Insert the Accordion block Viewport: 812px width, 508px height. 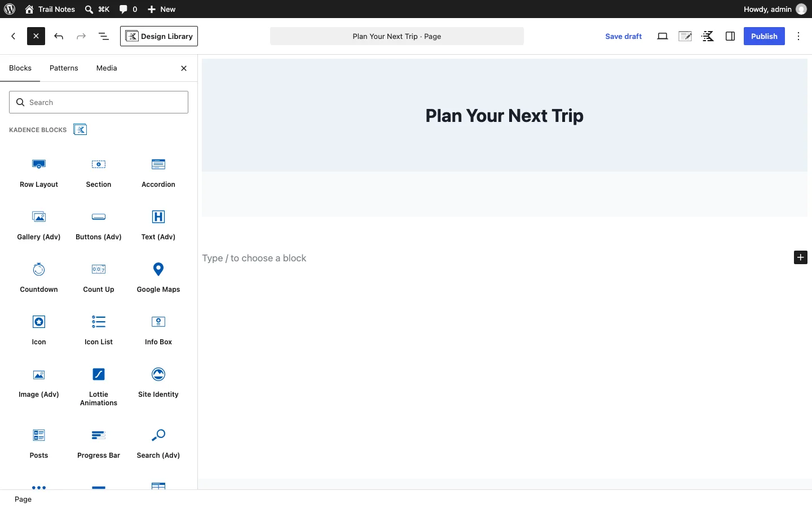pos(158,173)
